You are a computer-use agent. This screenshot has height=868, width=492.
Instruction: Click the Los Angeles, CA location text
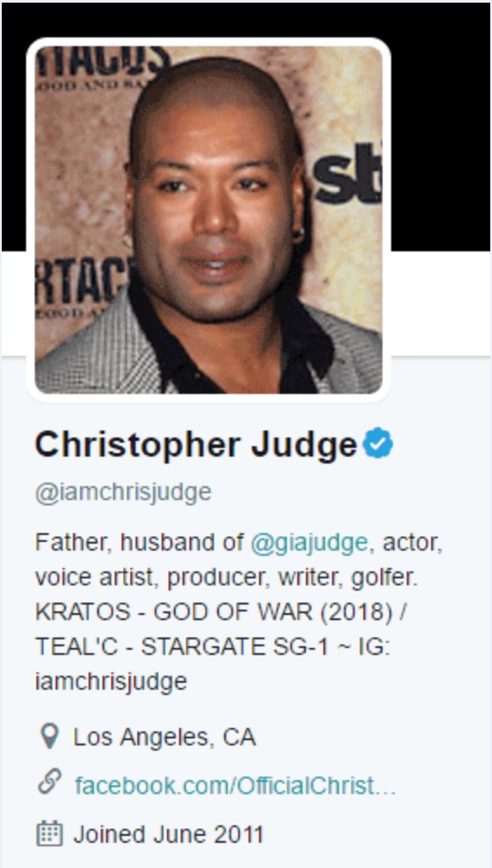click(x=164, y=737)
